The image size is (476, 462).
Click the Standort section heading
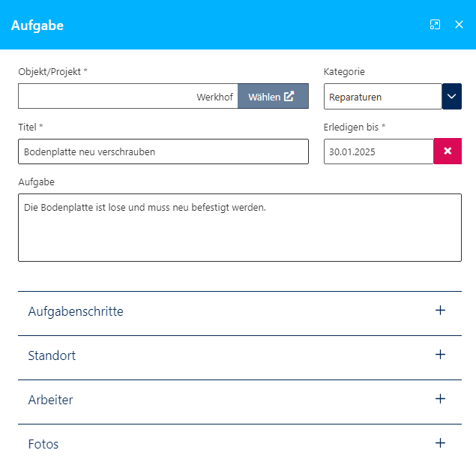click(x=52, y=355)
